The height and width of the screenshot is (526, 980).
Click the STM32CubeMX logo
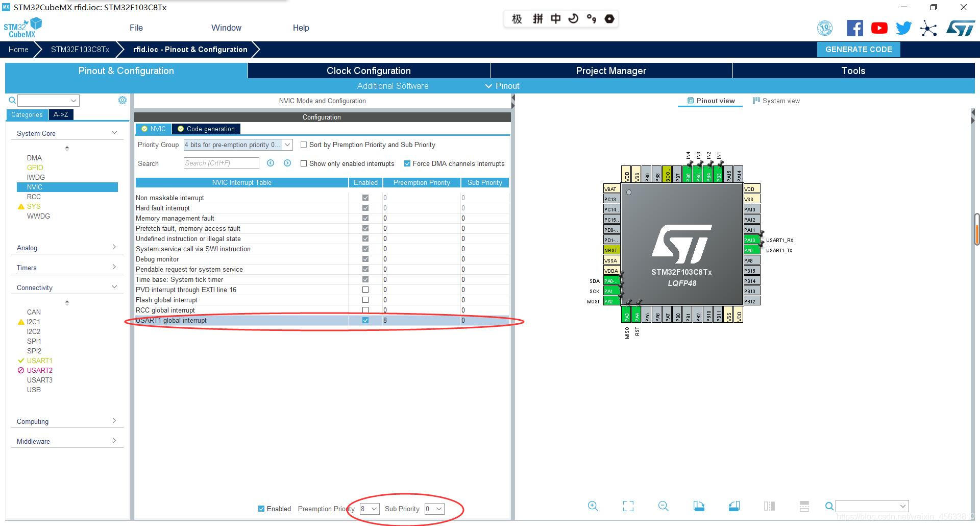click(23, 28)
